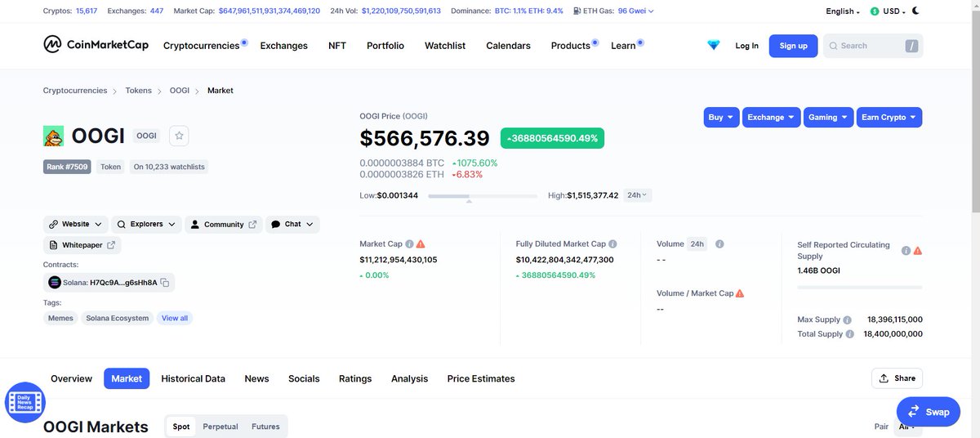This screenshot has width=980, height=438.
Task: Switch to the Overview tab
Action: point(71,378)
